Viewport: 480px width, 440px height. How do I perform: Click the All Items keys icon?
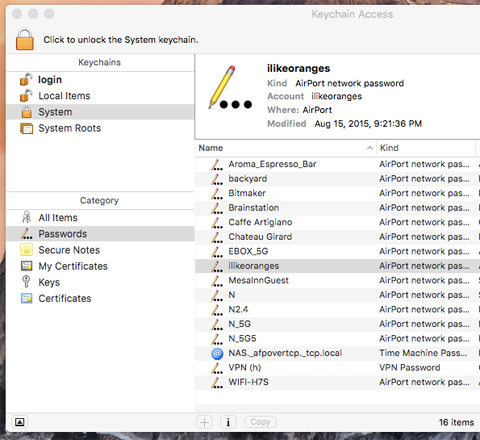[x=26, y=217]
